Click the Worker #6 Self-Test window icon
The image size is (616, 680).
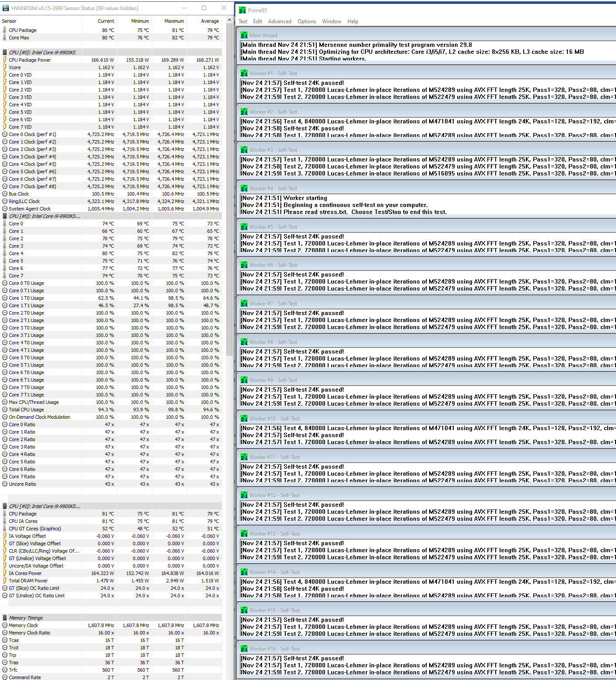click(244, 265)
